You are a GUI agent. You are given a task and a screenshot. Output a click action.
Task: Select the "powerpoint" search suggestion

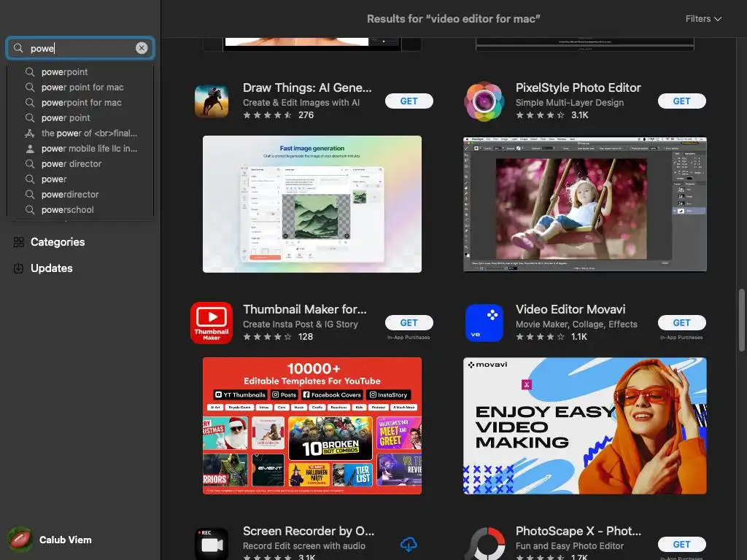(x=80, y=72)
